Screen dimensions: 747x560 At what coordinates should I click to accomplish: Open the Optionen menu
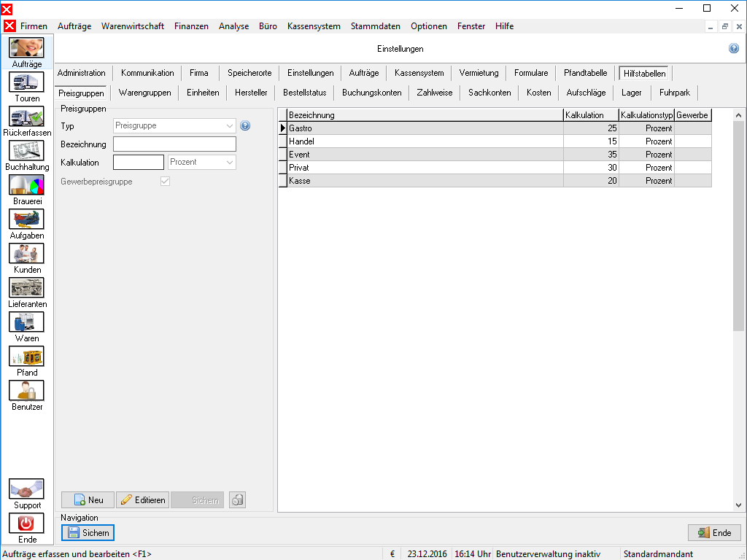point(429,26)
